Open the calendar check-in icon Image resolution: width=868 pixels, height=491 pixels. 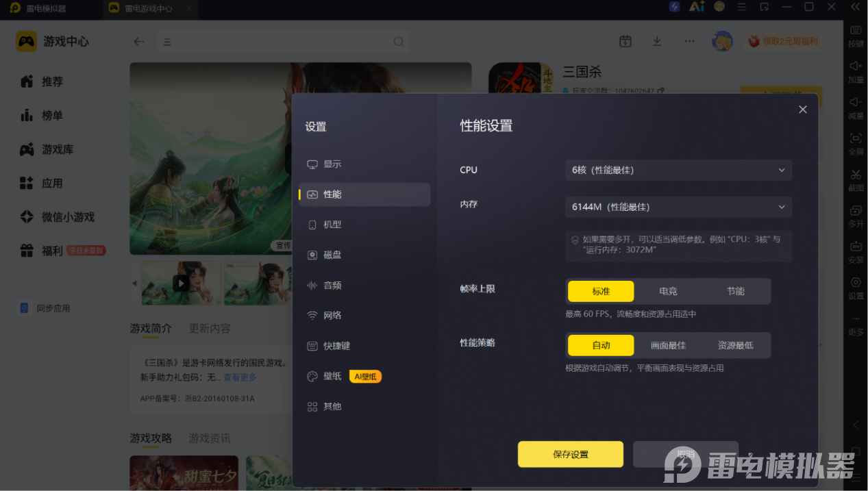coord(625,41)
